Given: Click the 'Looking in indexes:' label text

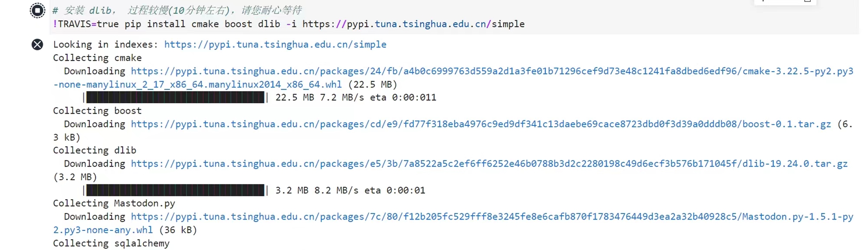Looking at the screenshot, I should [103, 44].
